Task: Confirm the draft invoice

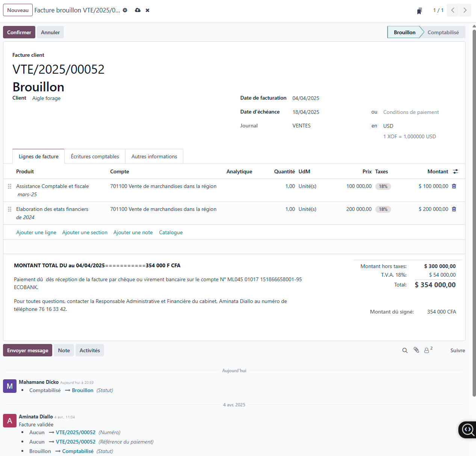Action: pos(19,32)
